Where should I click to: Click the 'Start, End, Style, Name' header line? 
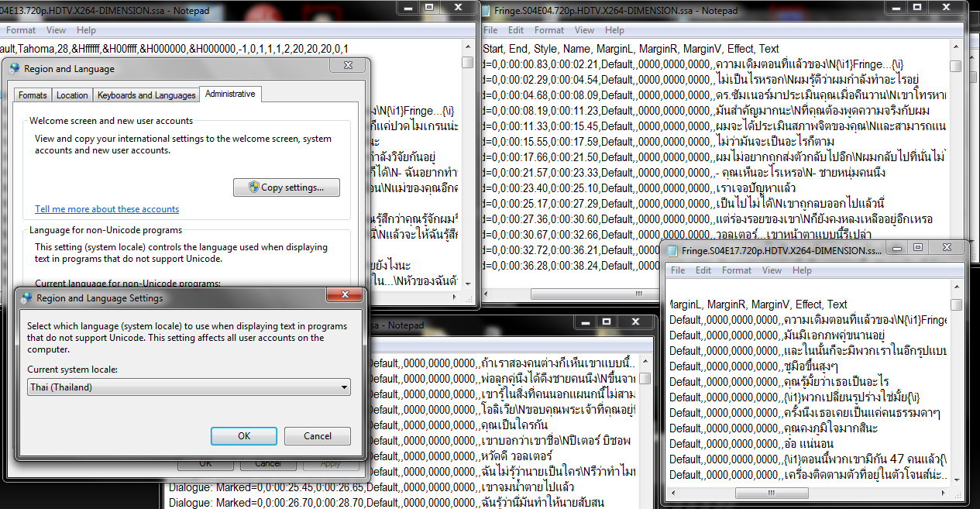click(x=631, y=49)
